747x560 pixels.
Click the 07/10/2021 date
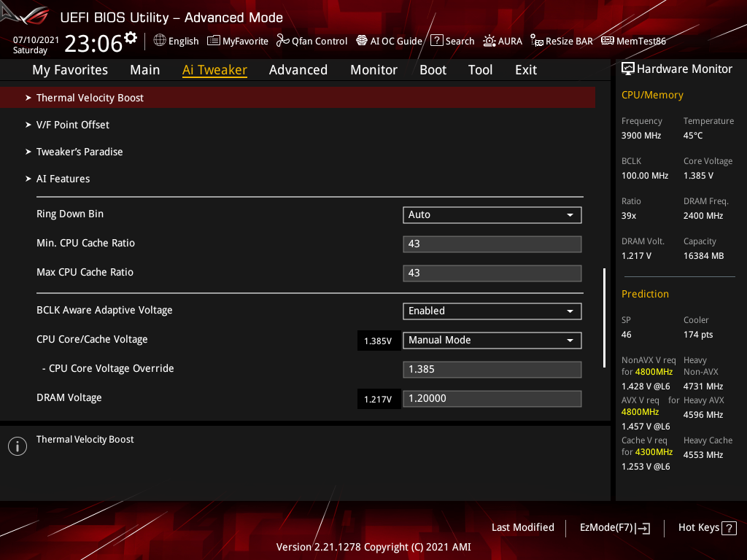coord(36,40)
